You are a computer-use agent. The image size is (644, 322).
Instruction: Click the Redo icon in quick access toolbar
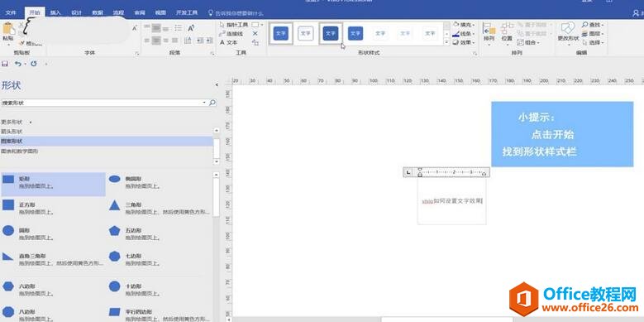(34, 64)
